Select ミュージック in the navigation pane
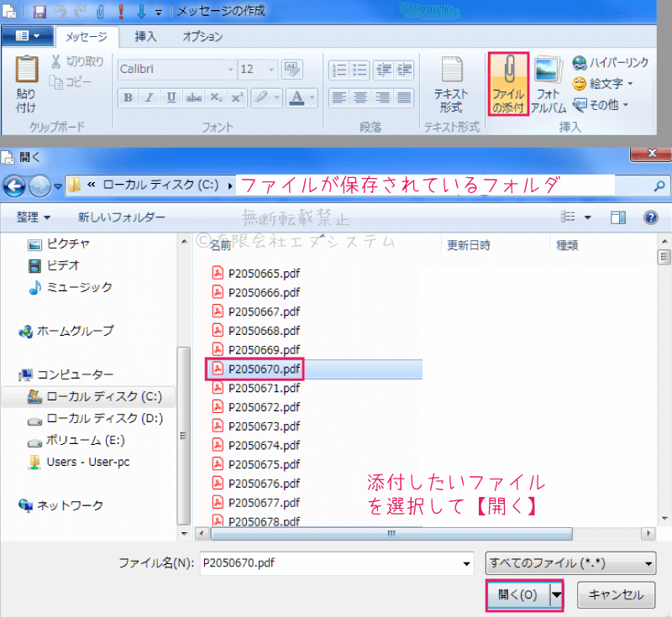The image size is (672, 617). pyautogui.click(x=71, y=287)
